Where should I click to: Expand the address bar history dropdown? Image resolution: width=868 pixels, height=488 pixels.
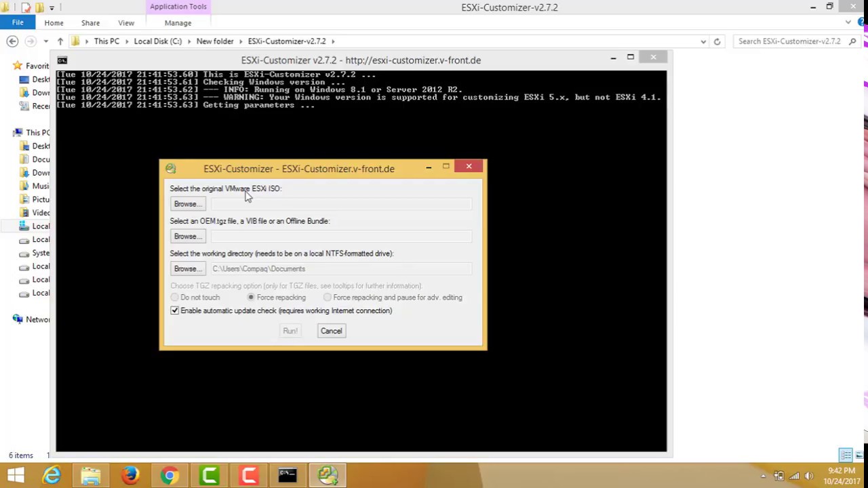(703, 41)
